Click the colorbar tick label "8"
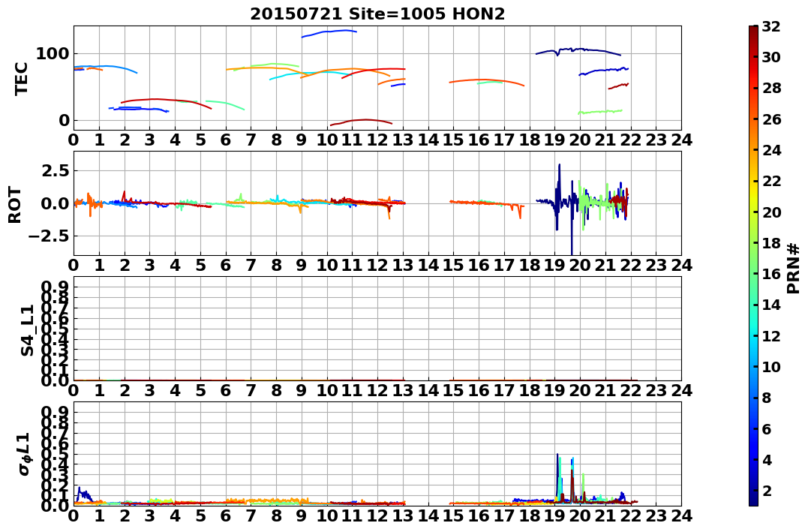This screenshot has width=808, height=532. click(x=767, y=398)
